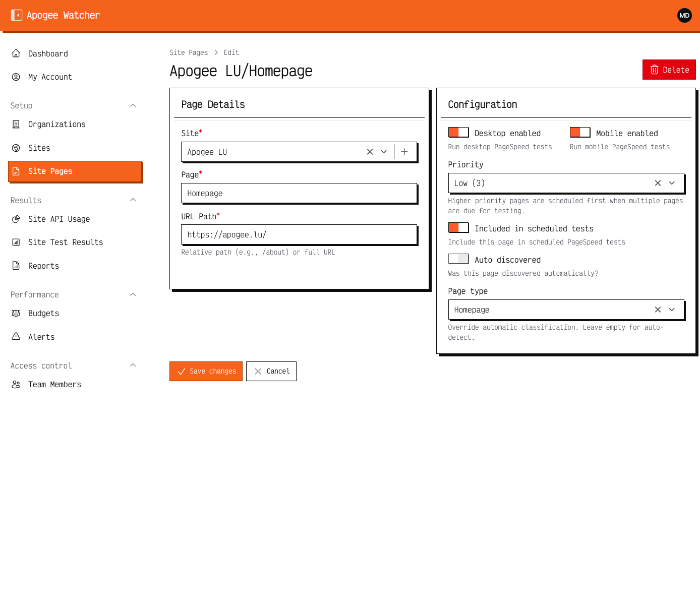
Task: Open the Priority dropdown chevron
Action: click(672, 183)
